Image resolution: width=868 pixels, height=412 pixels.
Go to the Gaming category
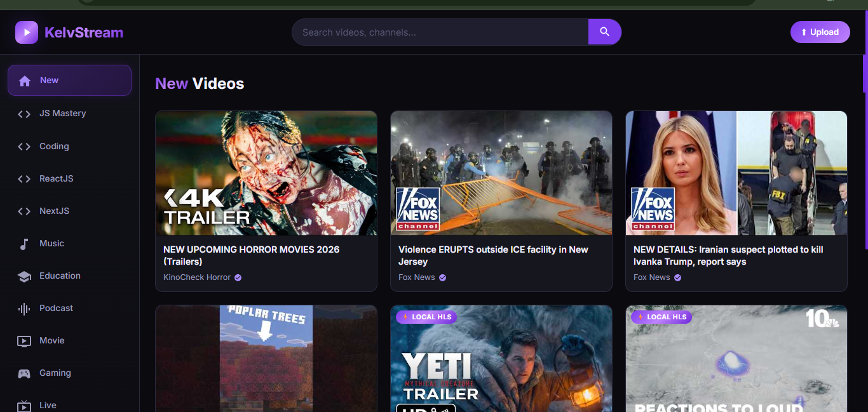pyautogui.click(x=69, y=373)
